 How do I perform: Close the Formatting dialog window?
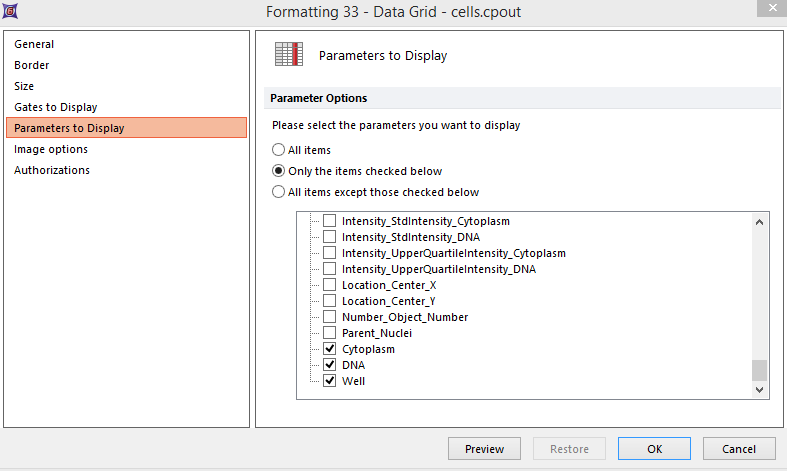pyautogui.click(x=764, y=11)
